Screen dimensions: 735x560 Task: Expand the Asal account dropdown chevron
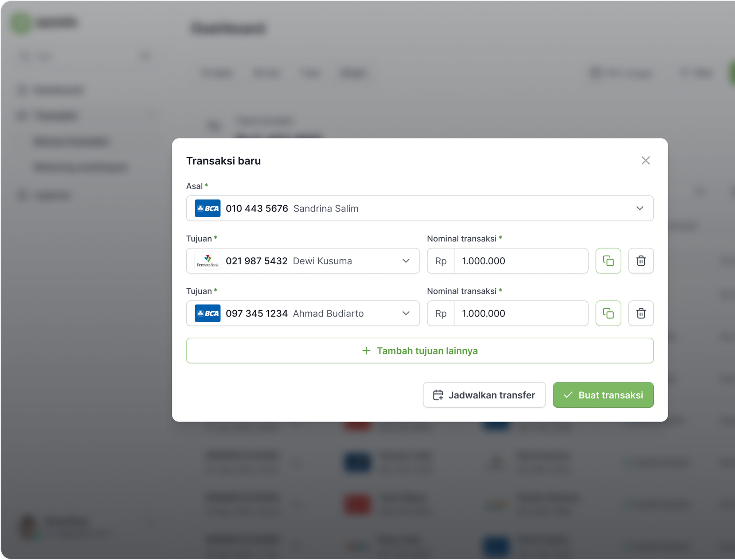(x=639, y=208)
